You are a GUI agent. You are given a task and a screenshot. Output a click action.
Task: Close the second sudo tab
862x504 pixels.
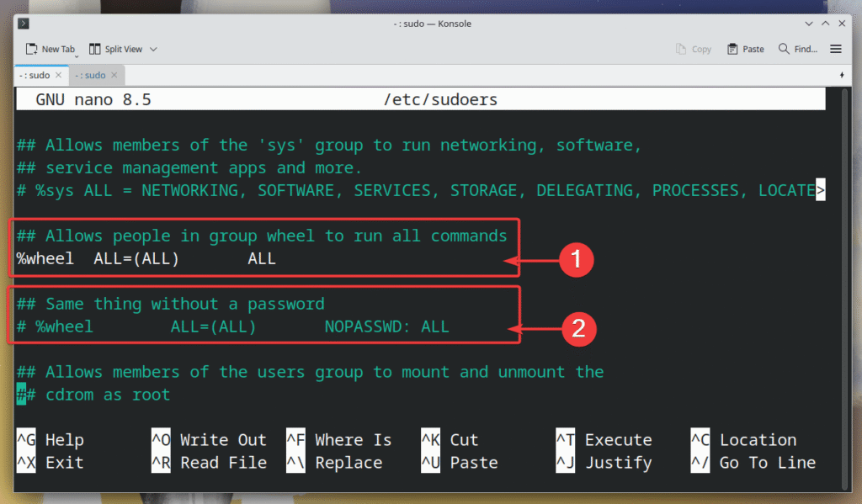(114, 76)
